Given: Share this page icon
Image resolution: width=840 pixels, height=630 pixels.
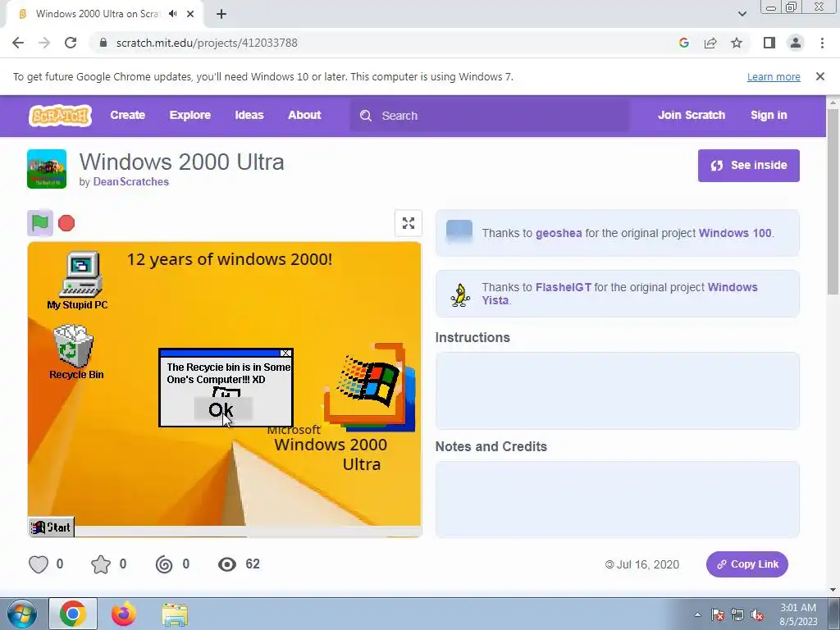Looking at the screenshot, I should pyautogui.click(x=710, y=43).
